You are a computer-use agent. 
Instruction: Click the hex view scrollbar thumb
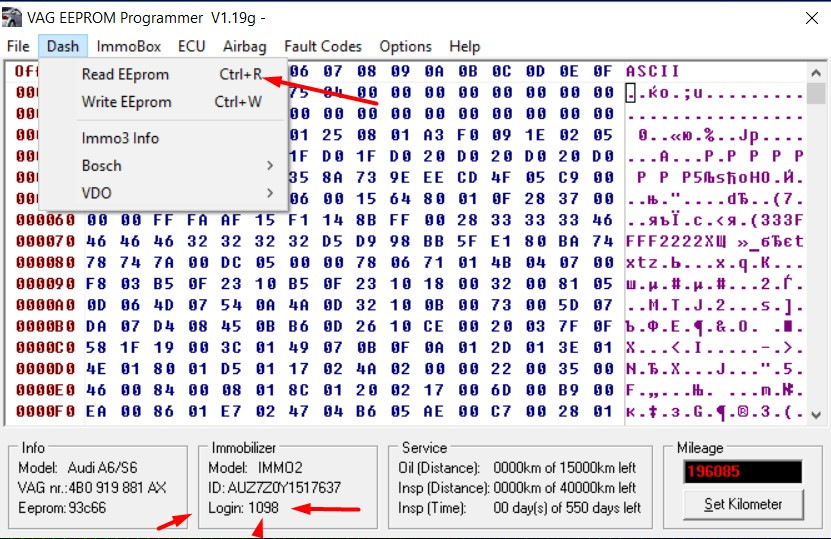point(816,93)
